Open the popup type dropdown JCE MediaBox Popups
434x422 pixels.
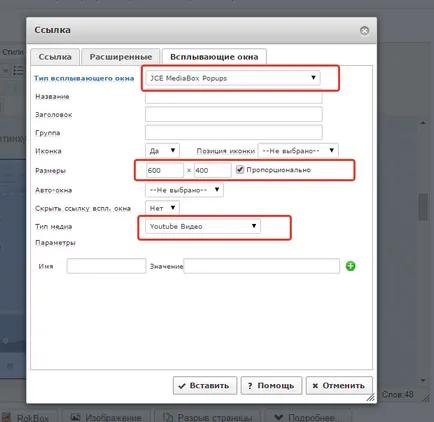point(233,78)
